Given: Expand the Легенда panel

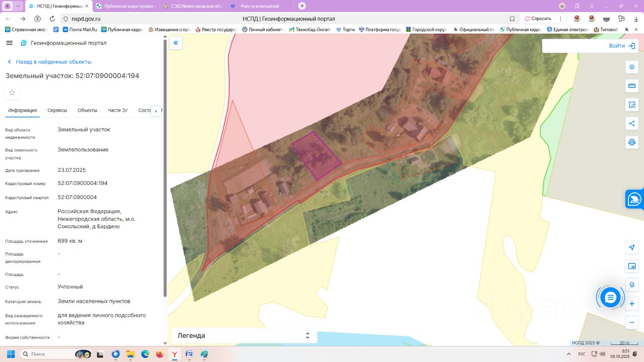Looking at the screenshot, I should (x=245, y=335).
